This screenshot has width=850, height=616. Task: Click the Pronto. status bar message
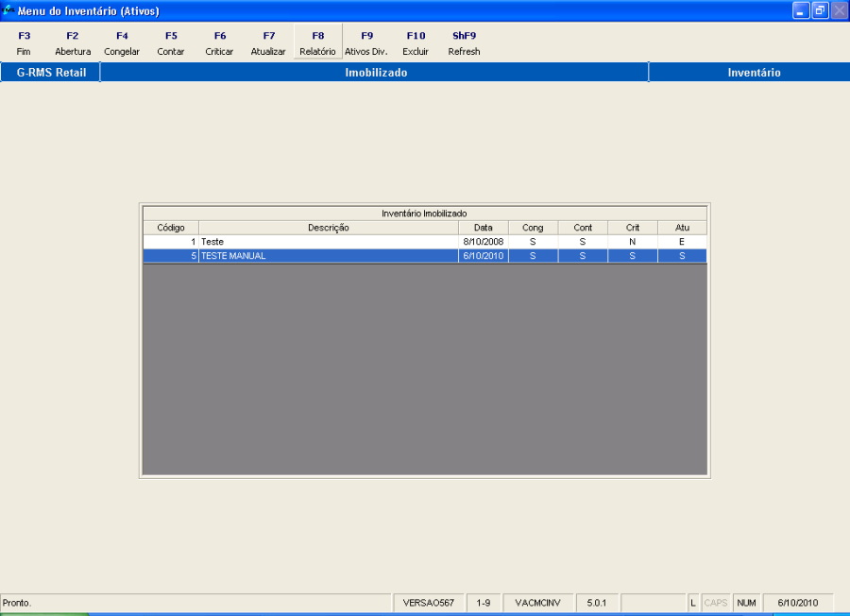pos(17,603)
